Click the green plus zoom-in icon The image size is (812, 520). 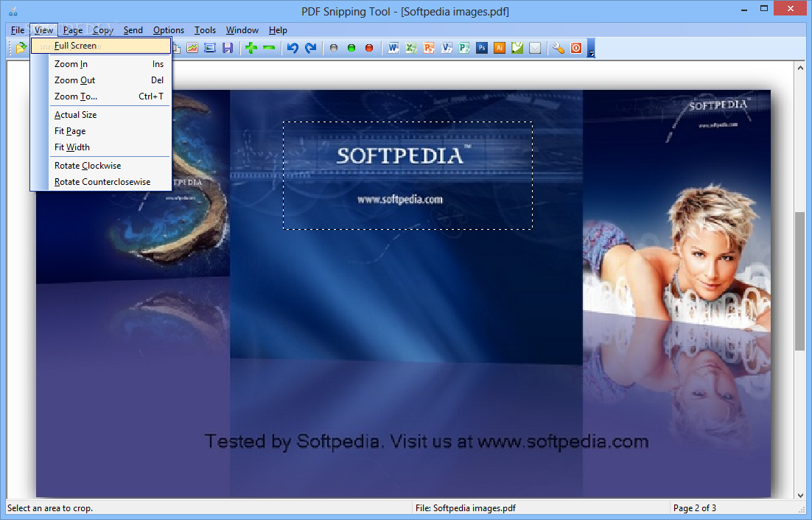(x=251, y=48)
